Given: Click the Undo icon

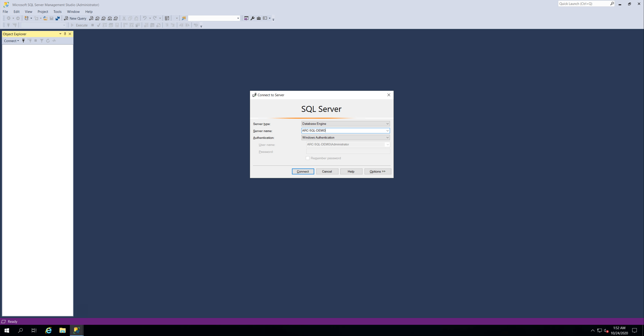Looking at the screenshot, I should pos(145,18).
